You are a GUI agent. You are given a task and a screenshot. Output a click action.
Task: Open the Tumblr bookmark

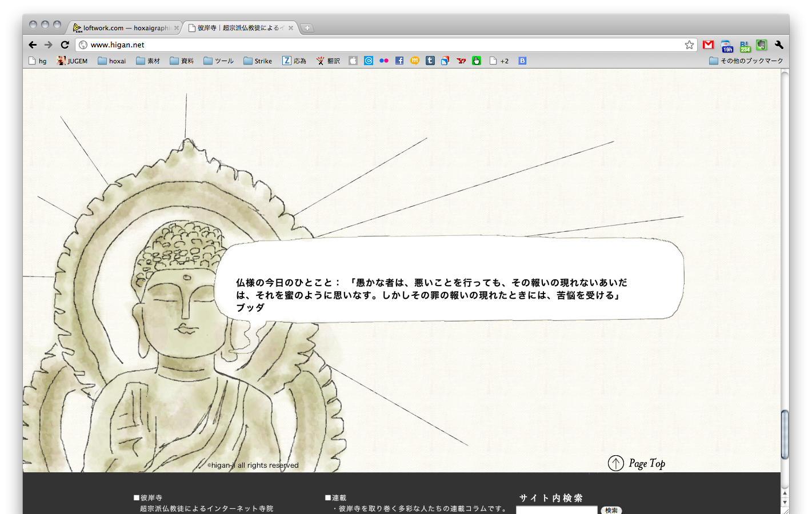(x=430, y=61)
